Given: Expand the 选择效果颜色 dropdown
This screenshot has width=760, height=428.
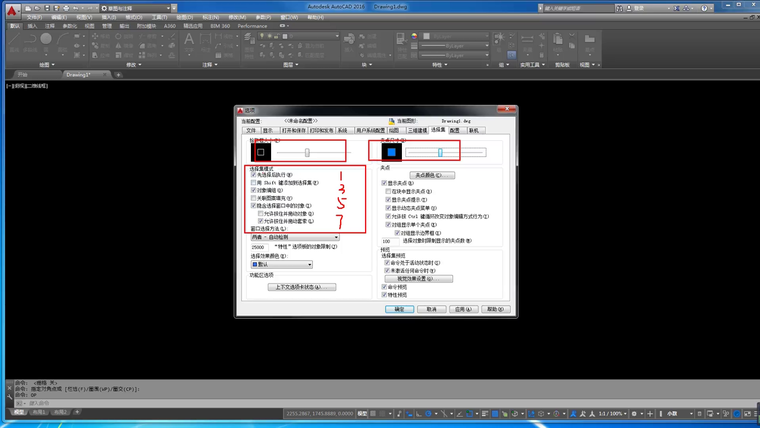Looking at the screenshot, I should tap(281, 265).
